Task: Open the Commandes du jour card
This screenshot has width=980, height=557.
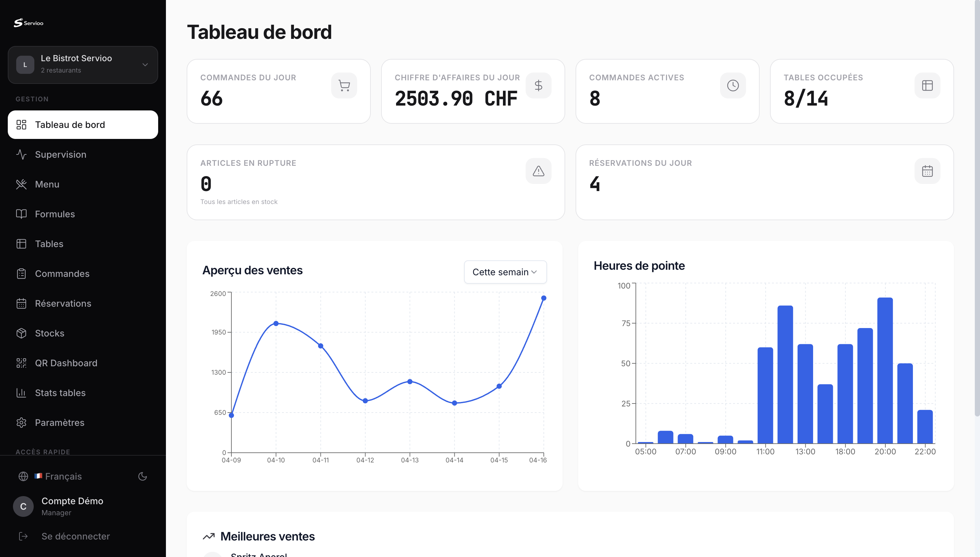Action: pos(279,91)
